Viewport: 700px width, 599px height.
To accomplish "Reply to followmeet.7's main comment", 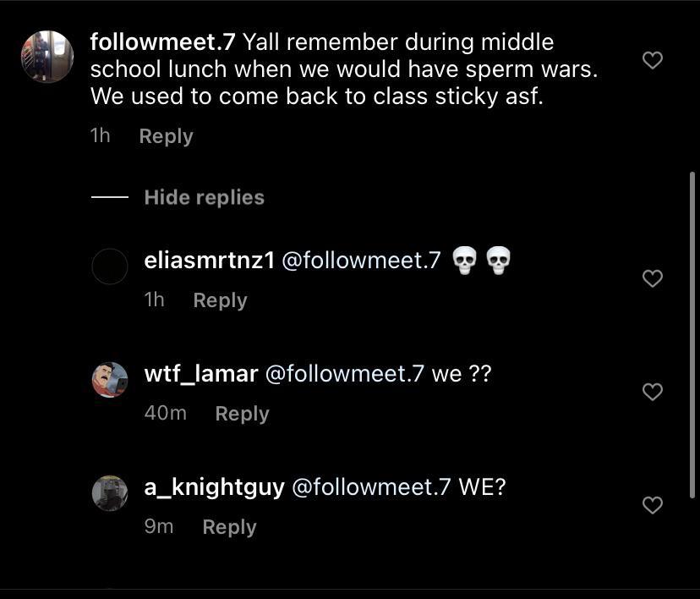I will 166,136.
